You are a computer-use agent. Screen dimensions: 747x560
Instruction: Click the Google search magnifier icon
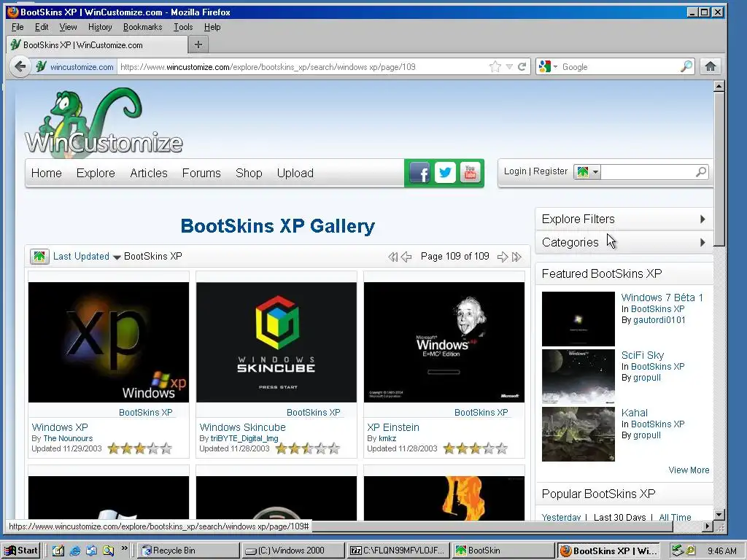pos(686,66)
